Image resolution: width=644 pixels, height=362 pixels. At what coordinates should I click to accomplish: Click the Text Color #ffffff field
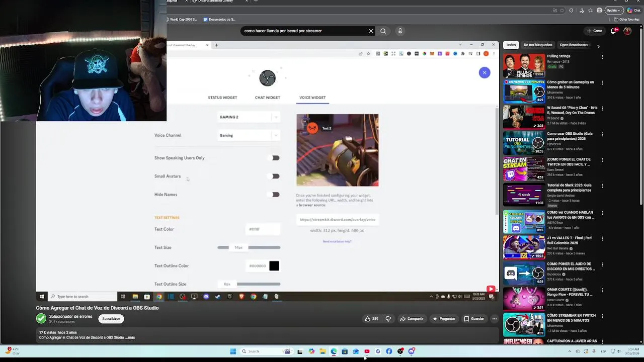263,229
